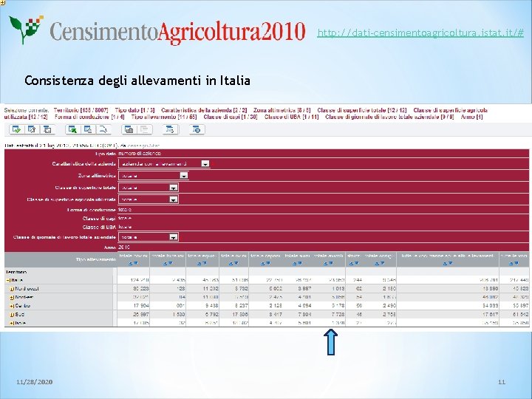Open Classe di capi [1 / 30] selection
Viewport: 532px width, 399px height.
tap(231, 117)
